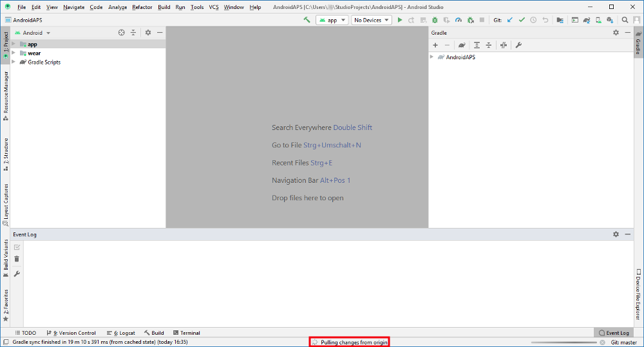Click Mark all as read in Event Log

coord(17,247)
